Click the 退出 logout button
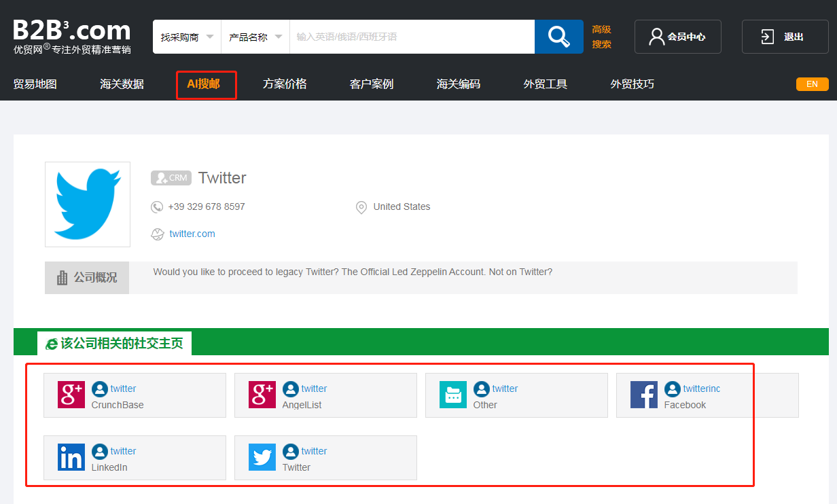This screenshot has height=504, width=837. pyautogui.click(x=785, y=37)
